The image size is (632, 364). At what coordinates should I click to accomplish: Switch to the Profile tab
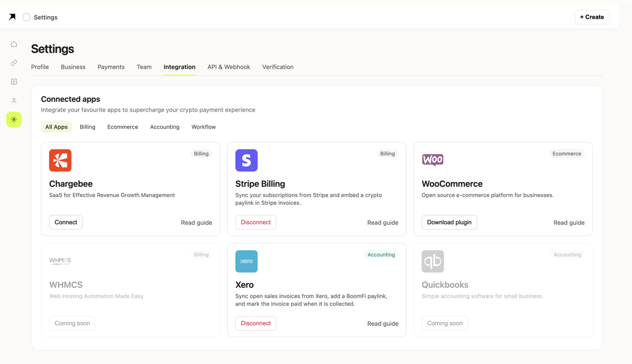click(x=40, y=67)
